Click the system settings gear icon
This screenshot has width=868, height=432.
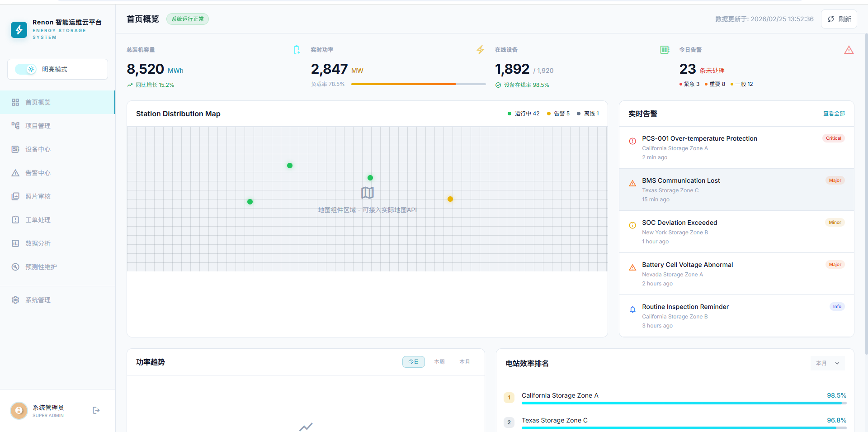tap(15, 300)
